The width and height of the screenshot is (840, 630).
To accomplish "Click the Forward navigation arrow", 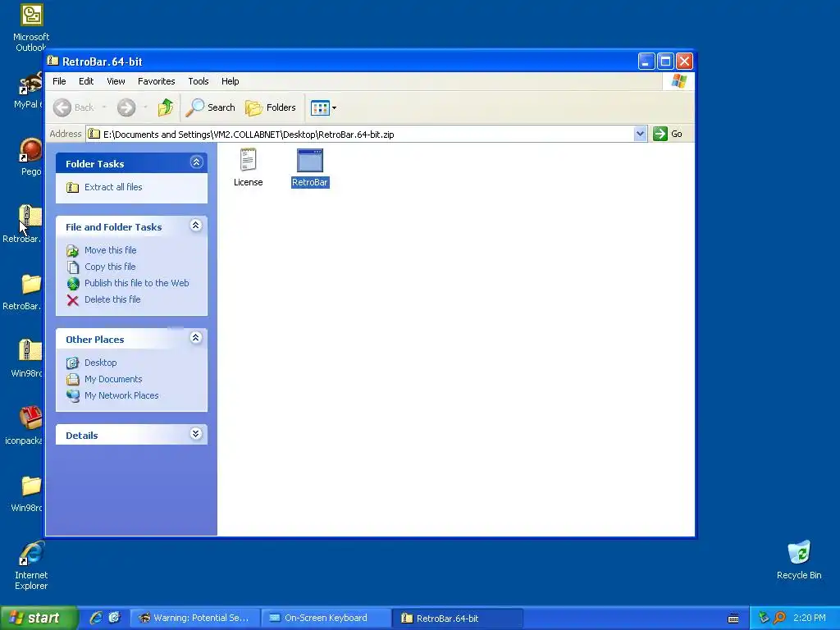I will pos(126,107).
